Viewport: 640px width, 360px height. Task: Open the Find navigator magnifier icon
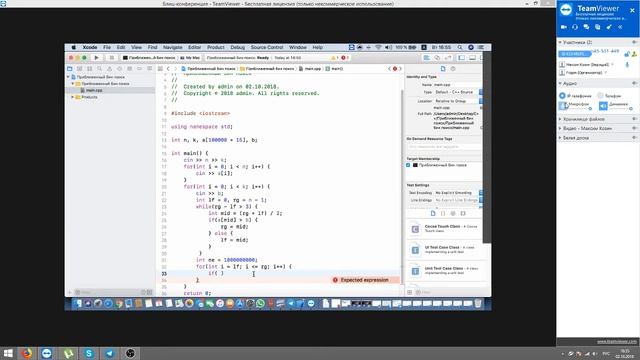(x=100, y=69)
